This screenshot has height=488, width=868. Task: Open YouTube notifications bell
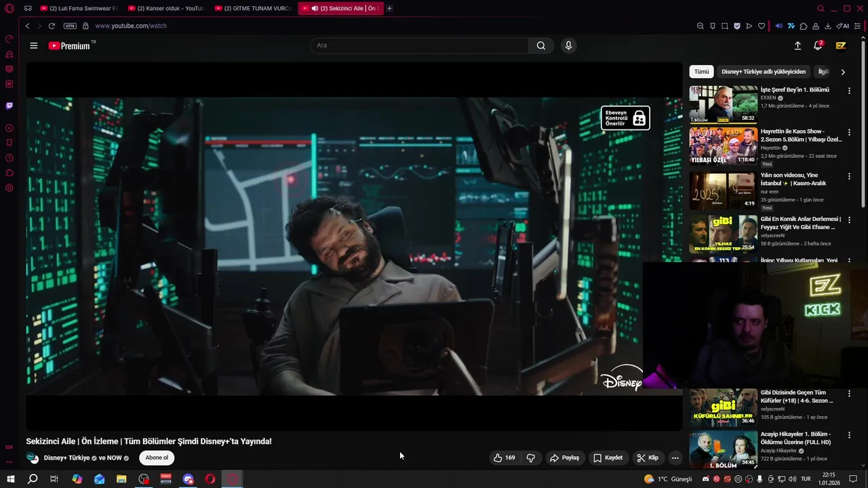(818, 45)
